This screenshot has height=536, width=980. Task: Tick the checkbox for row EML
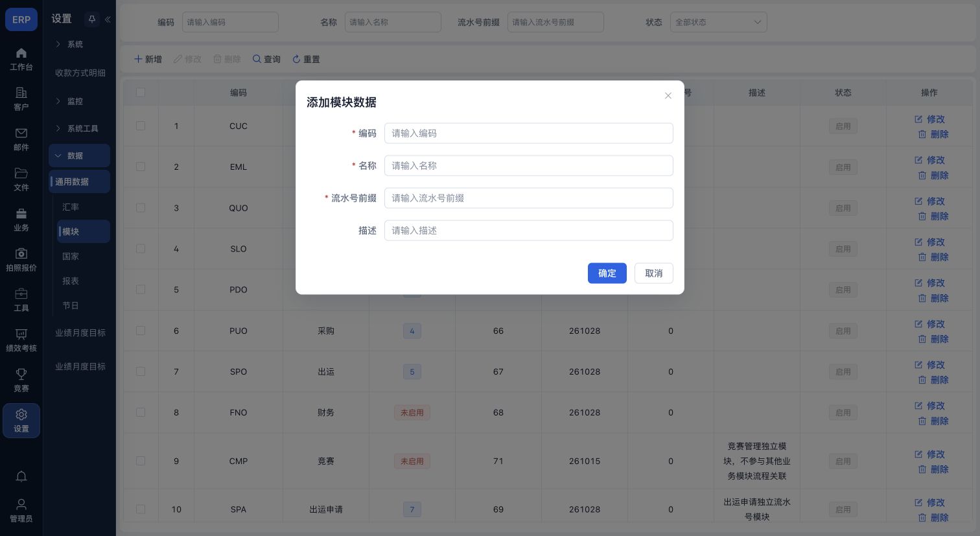click(141, 167)
